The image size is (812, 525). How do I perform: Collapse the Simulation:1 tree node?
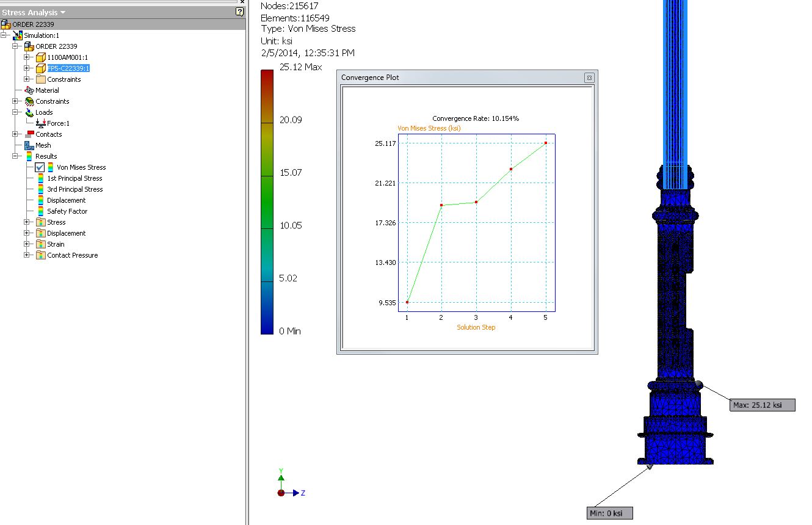(x=4, y=35)
